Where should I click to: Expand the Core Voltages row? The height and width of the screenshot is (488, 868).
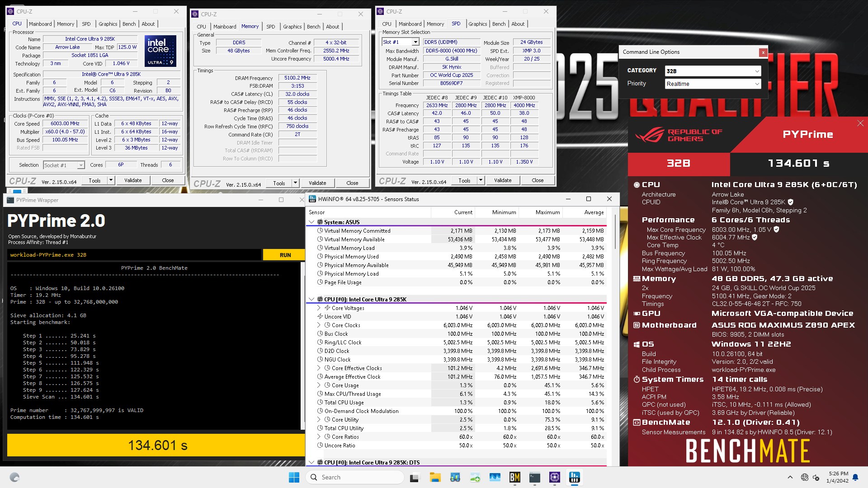point(319,308)
